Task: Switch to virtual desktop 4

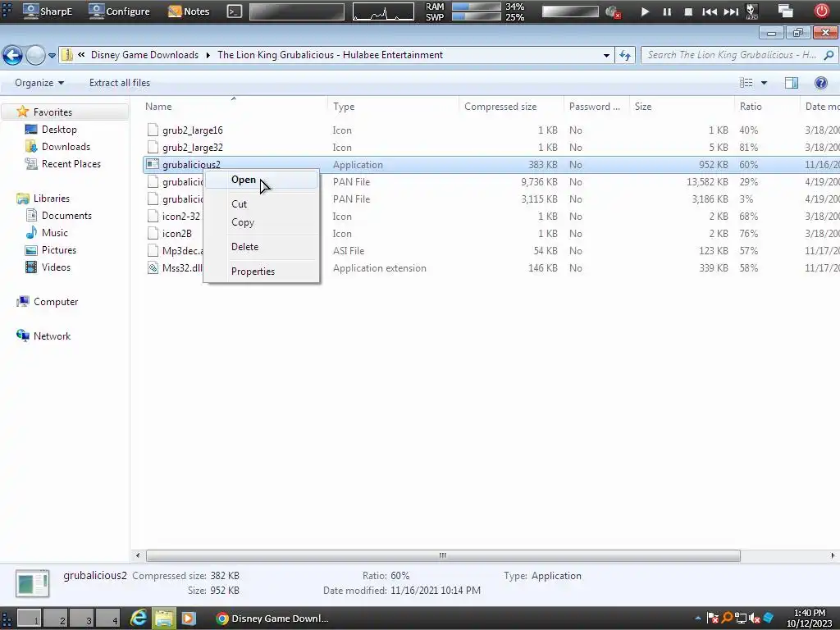Action: [107, 619]
